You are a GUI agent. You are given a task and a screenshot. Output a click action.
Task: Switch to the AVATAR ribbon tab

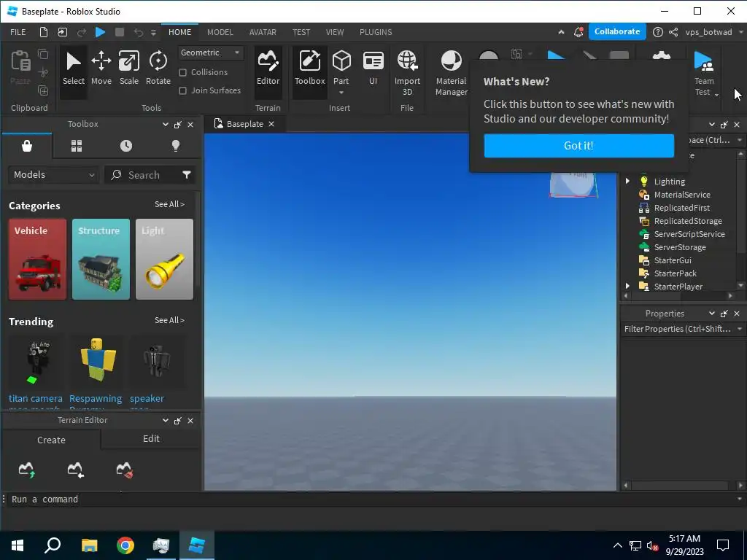pos(263,32)
